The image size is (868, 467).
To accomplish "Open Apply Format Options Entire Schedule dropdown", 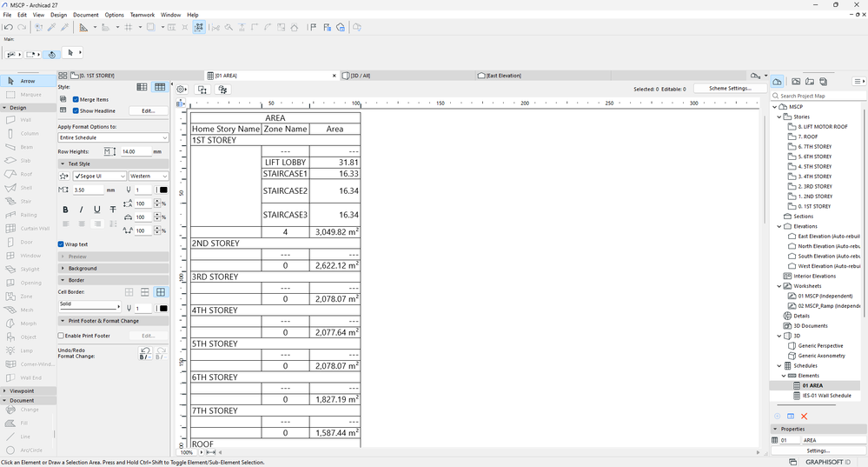I will 113,137.
